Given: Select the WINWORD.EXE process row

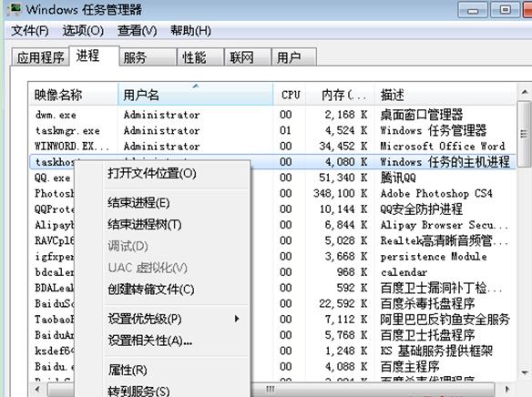Looking at the screenshot, I should pyautogui.click(x=272, y=146).
